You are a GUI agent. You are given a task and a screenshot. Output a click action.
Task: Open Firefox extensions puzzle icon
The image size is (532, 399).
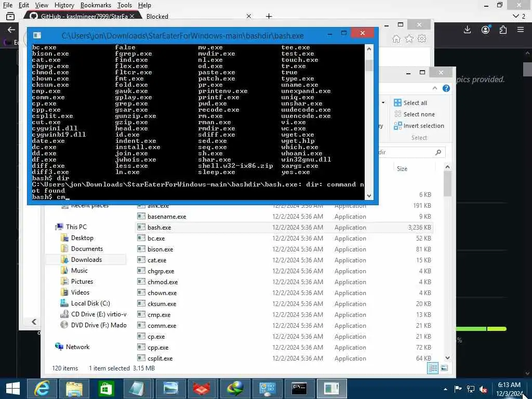coord(503,30)
